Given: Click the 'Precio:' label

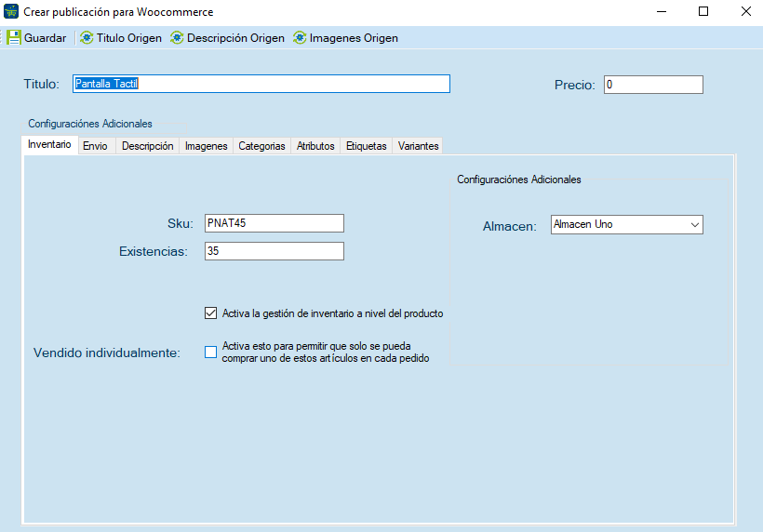Looking at the screenshot, I should pos(575,85).
